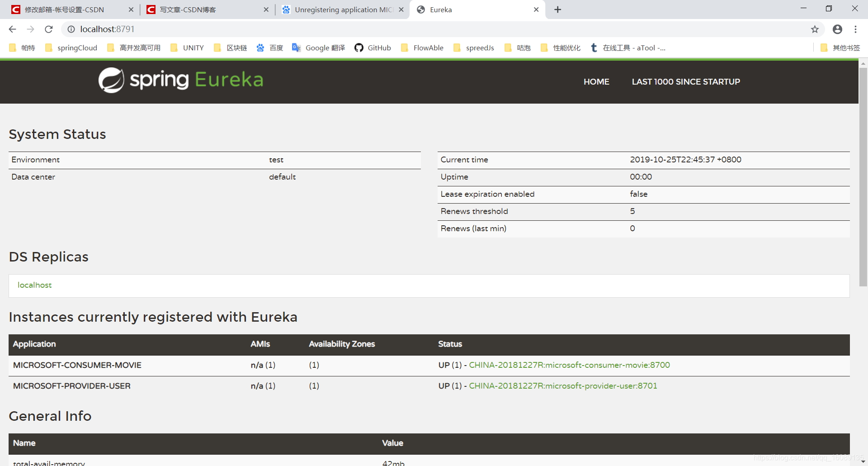
Task: Open the 性能优化 bookmark folder
Action: tap(561, 48)
